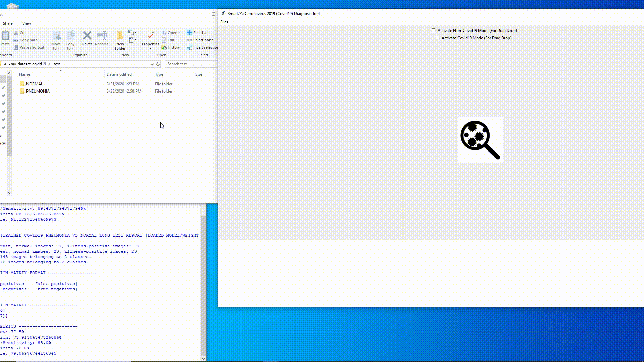Click Select all in ribbon
Screen dimensions: 644x362
[198, 33]
